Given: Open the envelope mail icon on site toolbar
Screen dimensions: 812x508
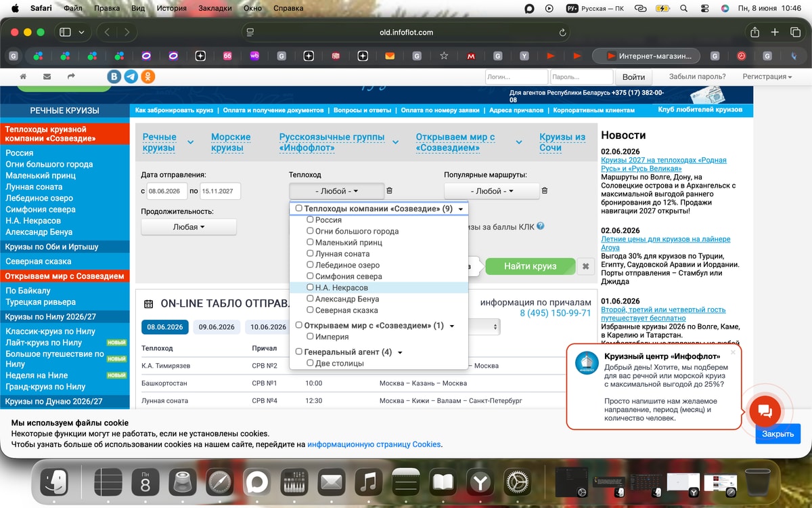Looking at the screenshot, I should click(47, 77).
